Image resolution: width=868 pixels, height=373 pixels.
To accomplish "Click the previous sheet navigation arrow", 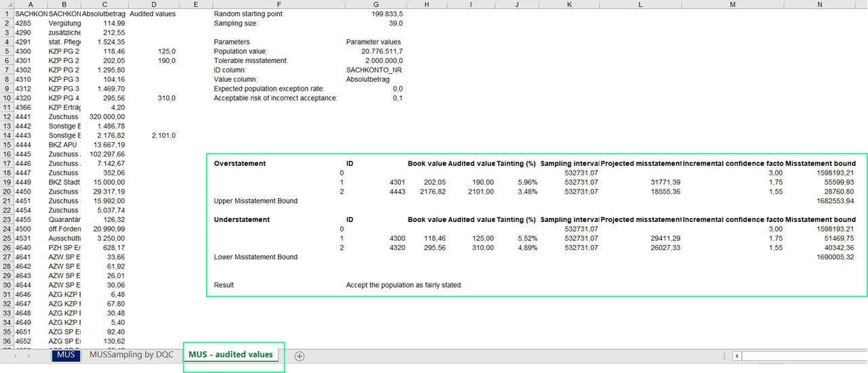I will coord(16,355).
